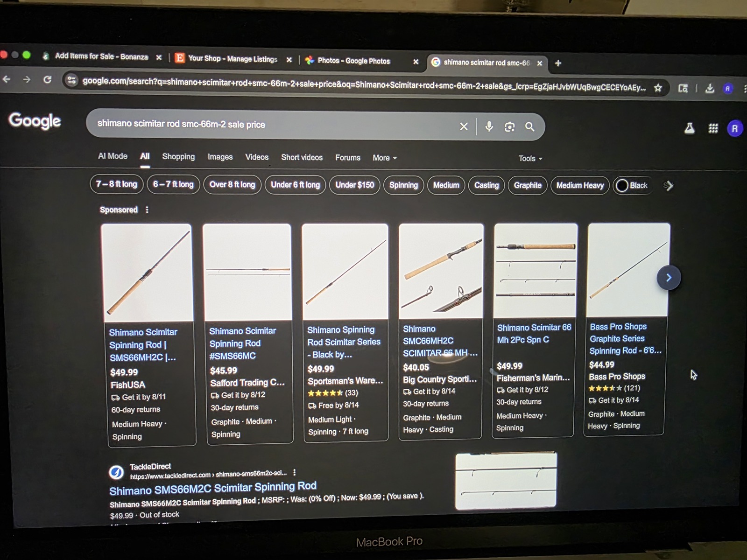
Task: Open Google account avatar R
Action: (734, 128)
